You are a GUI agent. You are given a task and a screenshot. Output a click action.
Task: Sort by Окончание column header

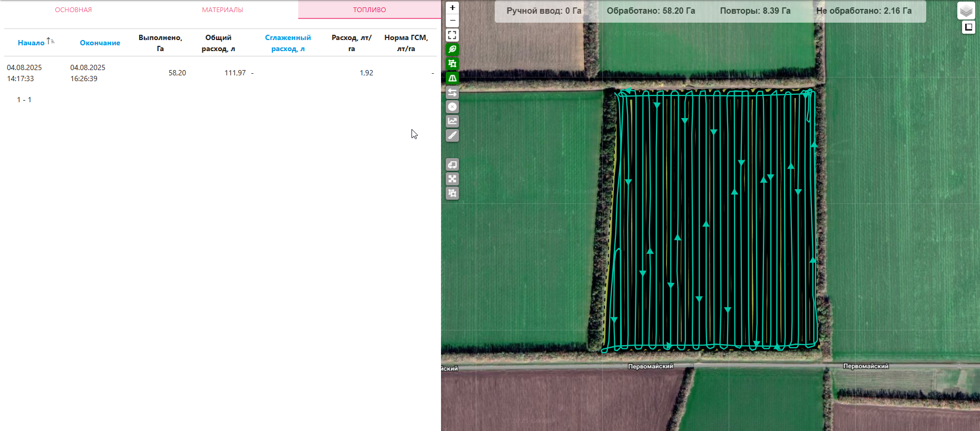point(100,43)
